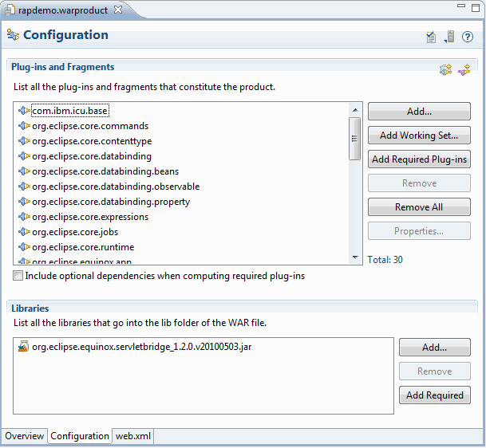The width and height of the screenshot is (486, 448).
Task: Select org.eclipse.core.databinding.property entry
Action: pyautogui.click(x=111, y=202)
